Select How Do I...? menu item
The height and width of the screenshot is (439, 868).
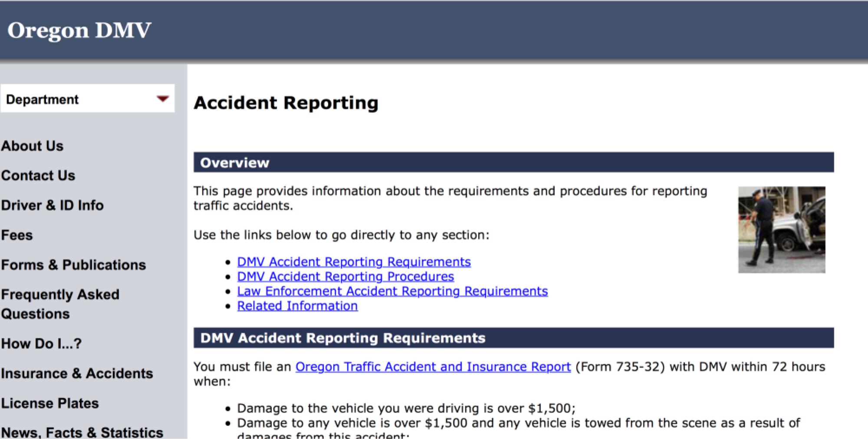pyautogui.click(x=41, y=344)
